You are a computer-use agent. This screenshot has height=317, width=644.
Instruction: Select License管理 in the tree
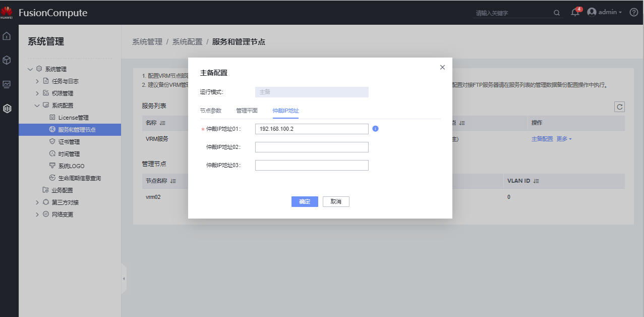(x=73, y=118)
